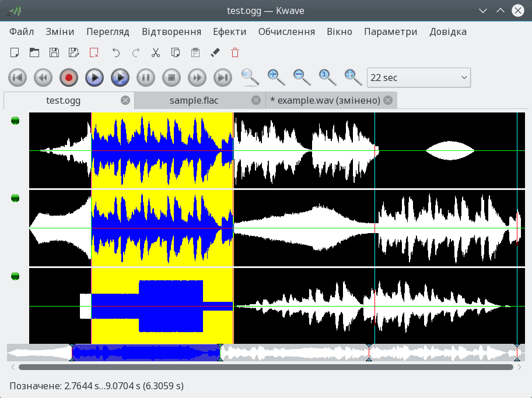Close the test.ogg tab
Viewport: 532px width, 398px height.
[x=125, y=100]
